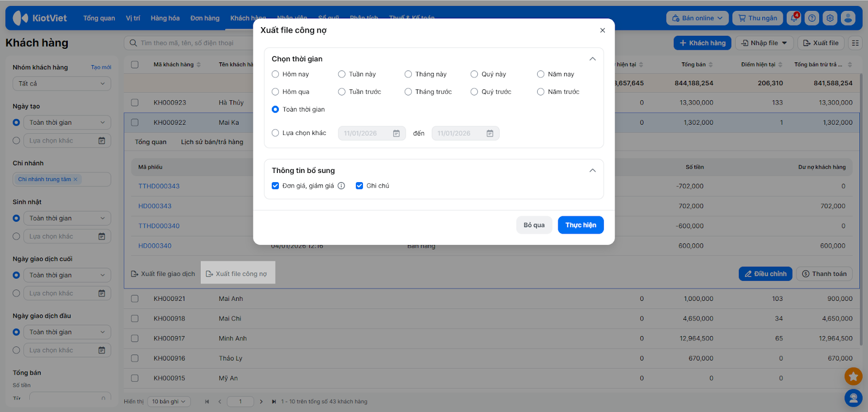Open the column display options icon
868x412 pixels.
pyautogui.click(x=856, y=43)
